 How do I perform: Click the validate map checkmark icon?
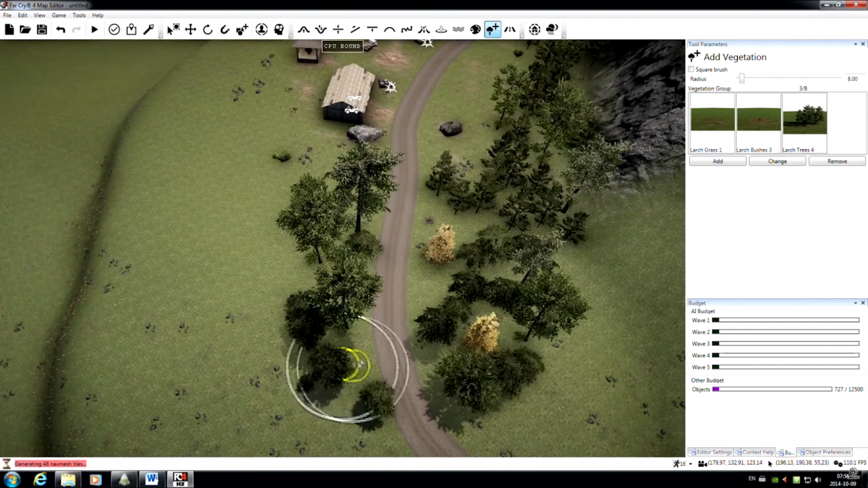coord(114,29)
